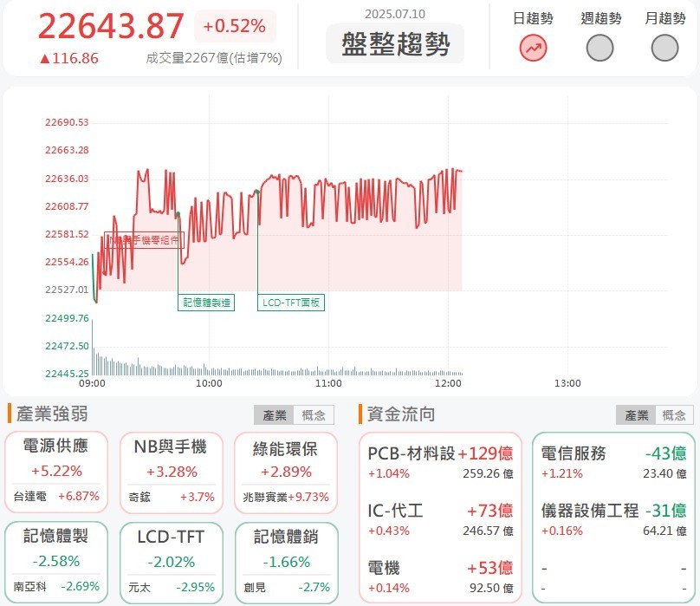
Task: Click the -43億 outflow amount
Action: pyautogui.click(x=665, y=453)
